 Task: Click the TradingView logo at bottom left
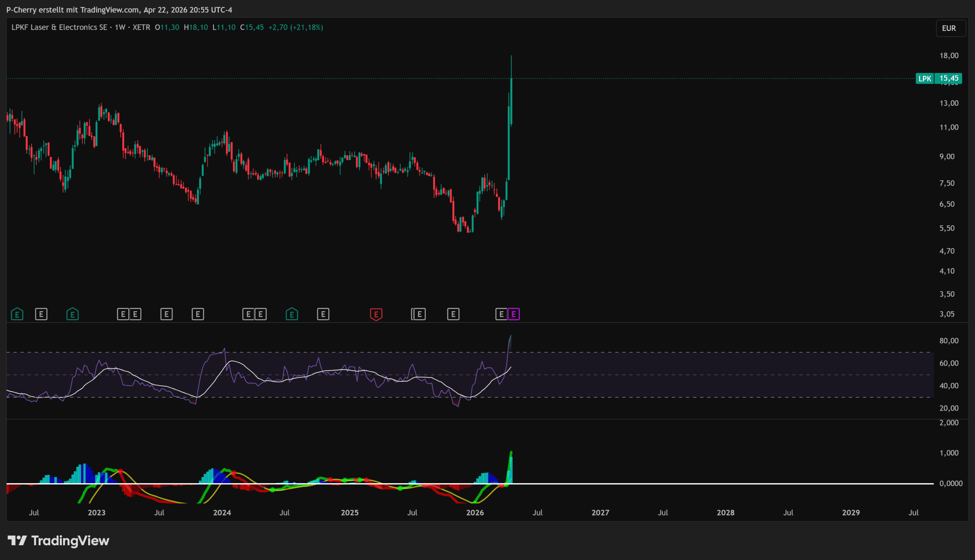pos(59,541)
